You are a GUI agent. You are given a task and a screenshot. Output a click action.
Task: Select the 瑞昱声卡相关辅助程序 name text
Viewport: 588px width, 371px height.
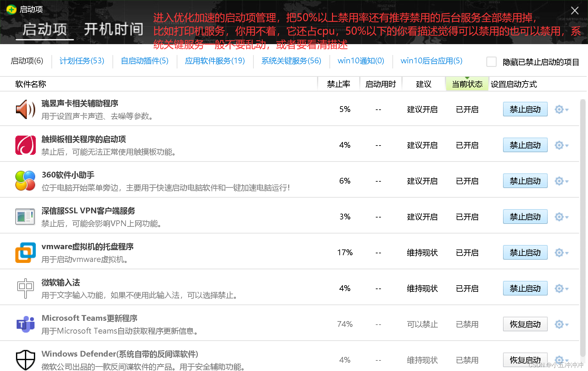click(80, 103)
